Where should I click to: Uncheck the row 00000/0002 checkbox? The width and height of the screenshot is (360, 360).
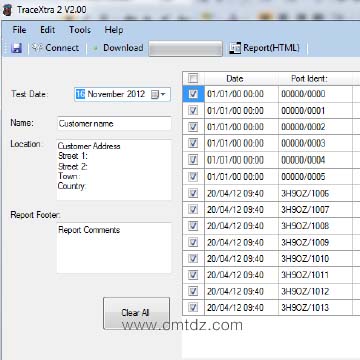pyautogui.click(x=193, y=127)
